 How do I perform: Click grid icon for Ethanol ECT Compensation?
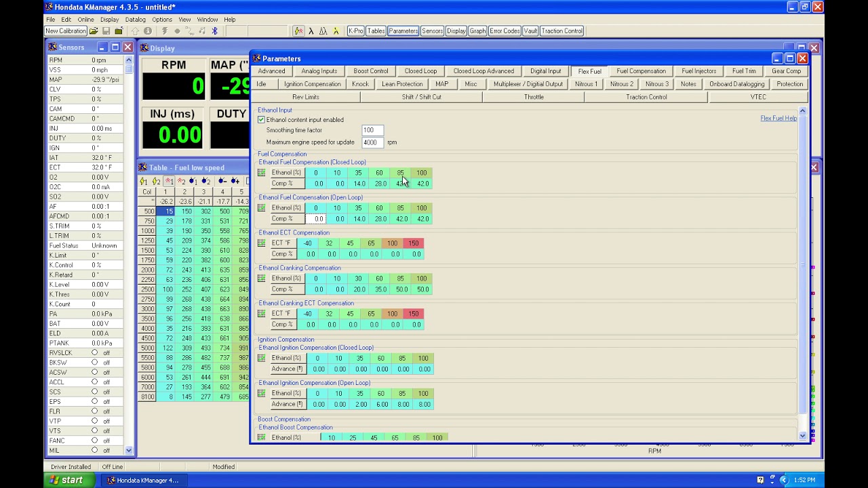(x=262, y=243)
